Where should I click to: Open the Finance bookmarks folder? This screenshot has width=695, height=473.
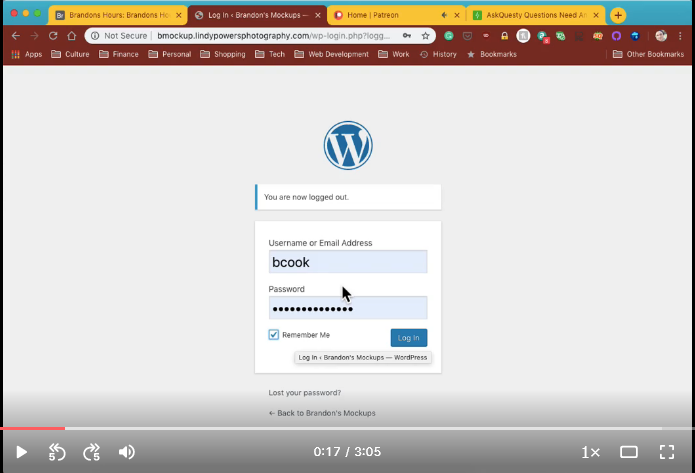click(119, 54)
